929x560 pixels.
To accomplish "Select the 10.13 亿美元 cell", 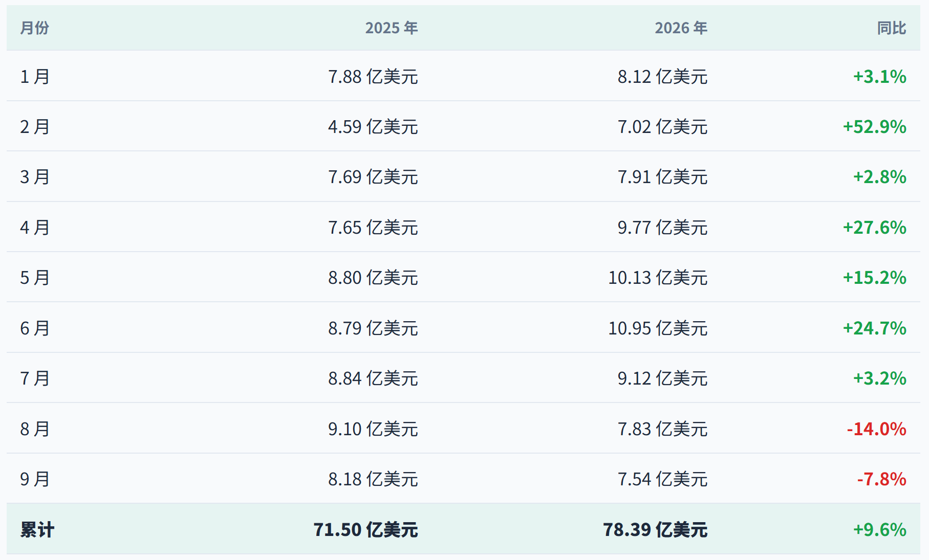I will [x=658, y=278].
